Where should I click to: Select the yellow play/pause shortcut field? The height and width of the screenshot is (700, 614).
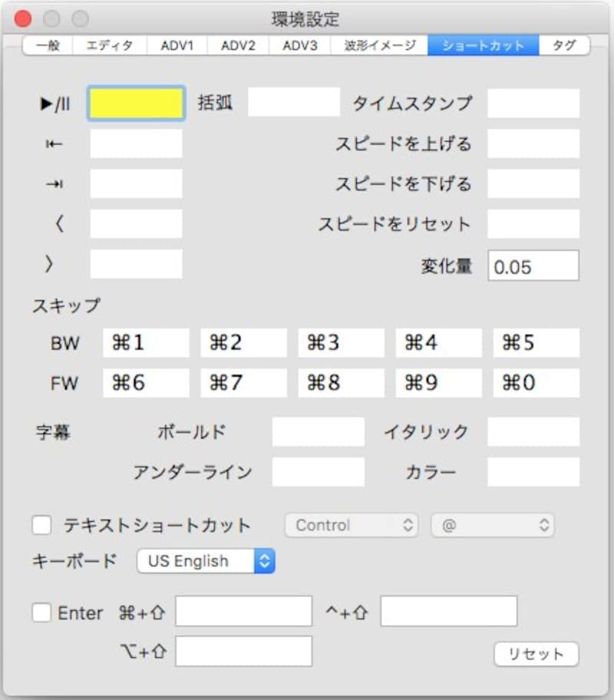(135, 102)
